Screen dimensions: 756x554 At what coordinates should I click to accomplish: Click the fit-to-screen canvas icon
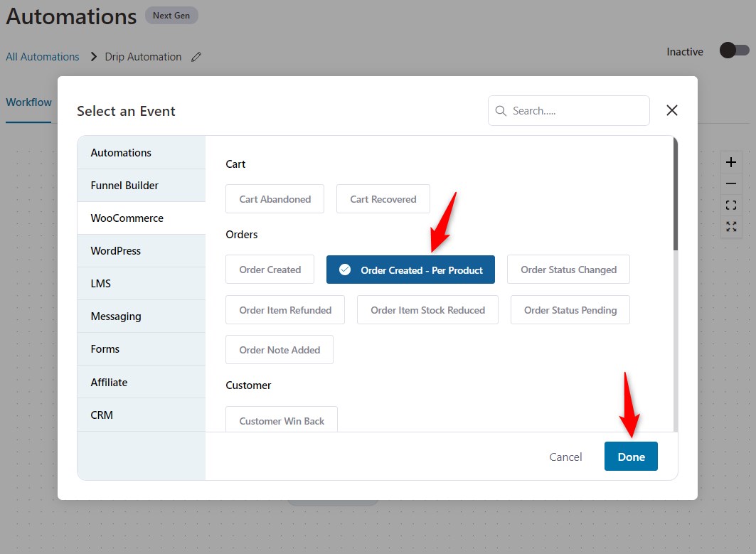point(731,206)
